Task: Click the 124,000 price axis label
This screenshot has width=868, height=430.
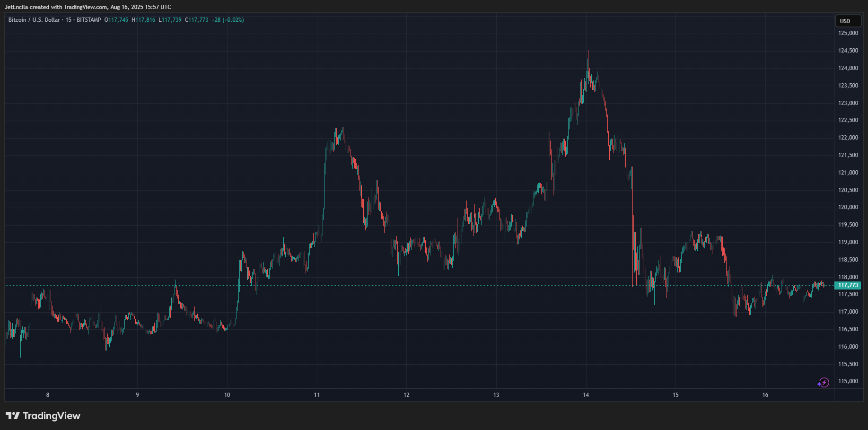Action: (848, 68)
